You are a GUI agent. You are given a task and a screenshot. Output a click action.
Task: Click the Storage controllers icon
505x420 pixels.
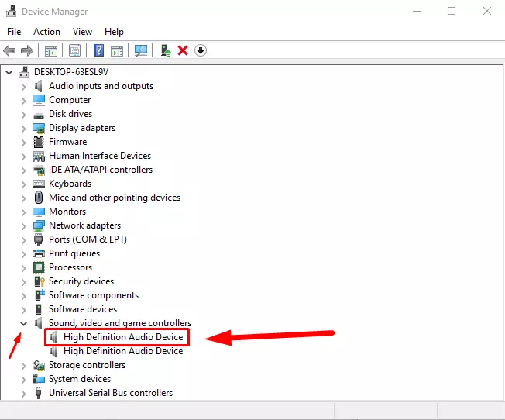39,365
